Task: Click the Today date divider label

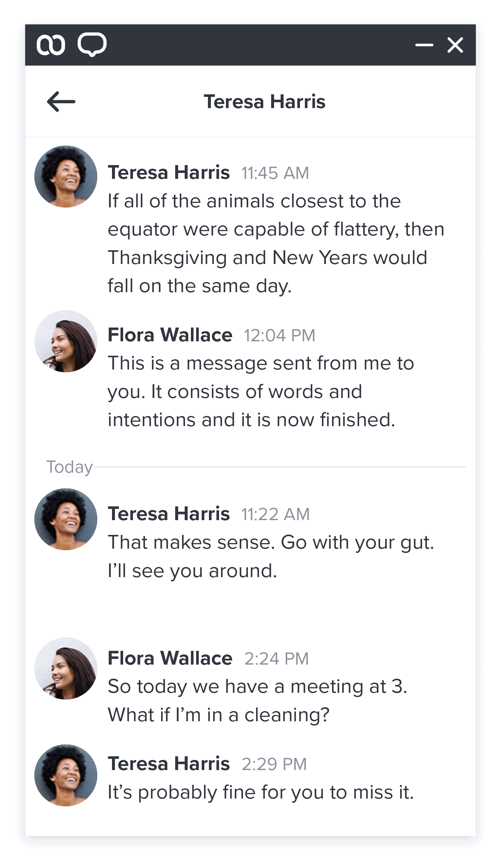Action: point(69,467)
